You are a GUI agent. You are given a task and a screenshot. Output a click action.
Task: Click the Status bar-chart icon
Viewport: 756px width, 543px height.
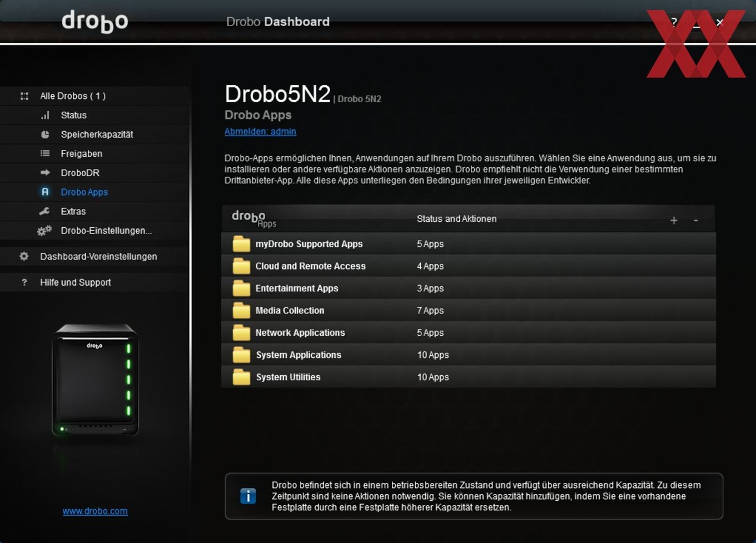[45, 115]
